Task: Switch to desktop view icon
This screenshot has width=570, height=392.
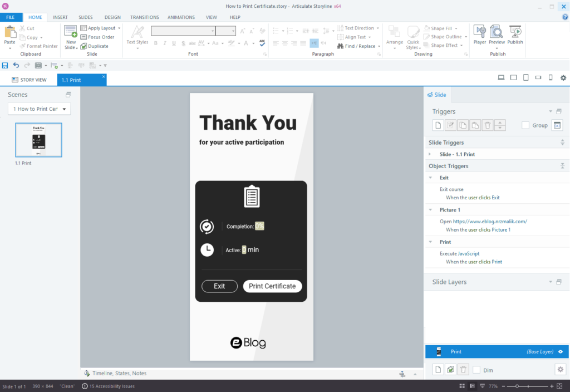Action: point(501,77)
